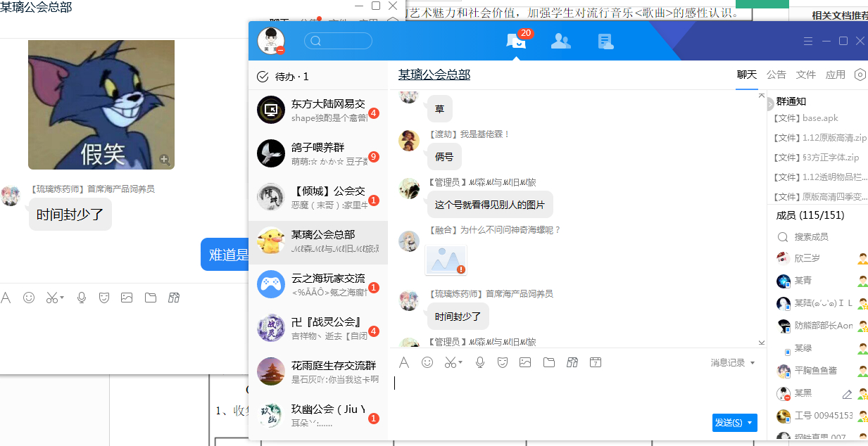
Task: Click the scroll up arrow of the chat scrollbar
Action: (x=761, y=95)
